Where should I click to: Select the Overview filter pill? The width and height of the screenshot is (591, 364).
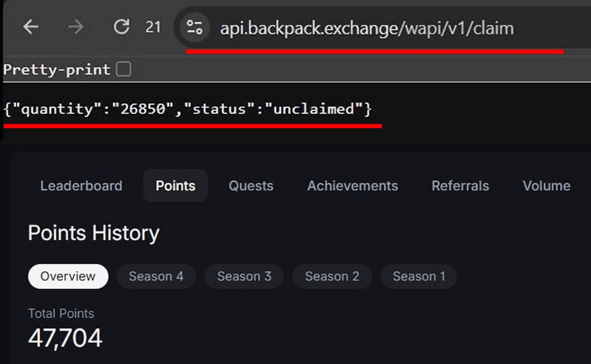[68, 276]
